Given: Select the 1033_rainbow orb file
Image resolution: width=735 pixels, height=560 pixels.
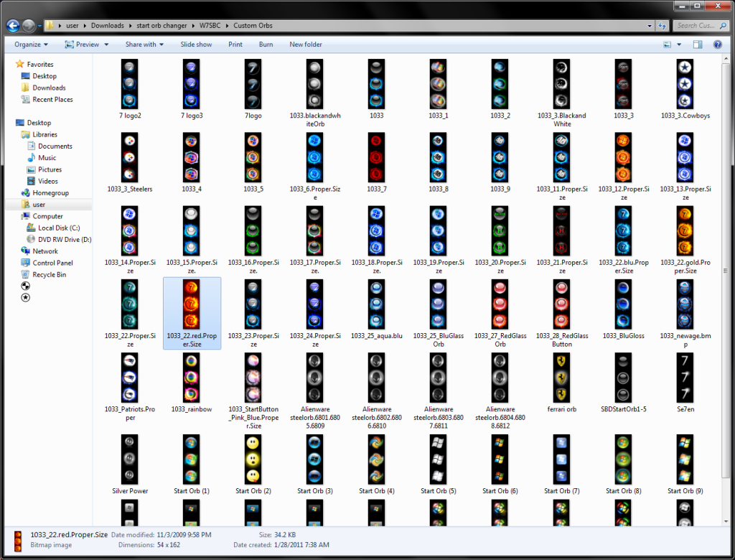Looking at the screenshot, I should tap(192, 383).
